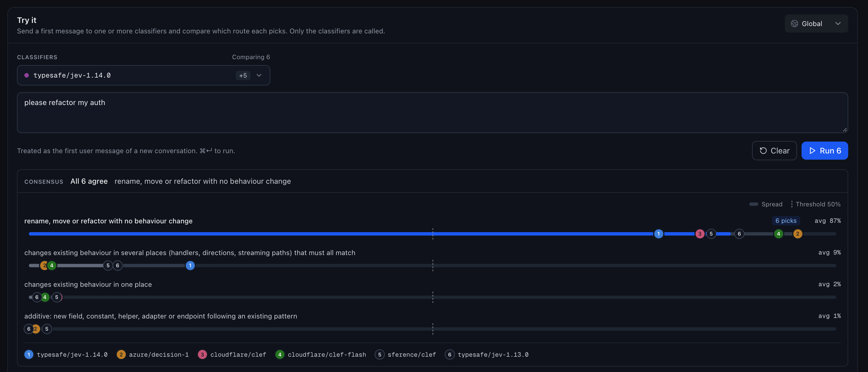Click the purple dot beside typesafe/jev-1.14.0
868x372 pixels.
point(27,75)
